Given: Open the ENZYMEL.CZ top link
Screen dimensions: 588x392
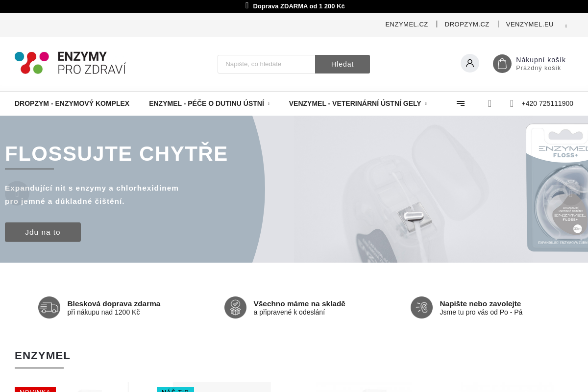Looking at the screenshot, I should pyautogui.click(x=406, y=24).
